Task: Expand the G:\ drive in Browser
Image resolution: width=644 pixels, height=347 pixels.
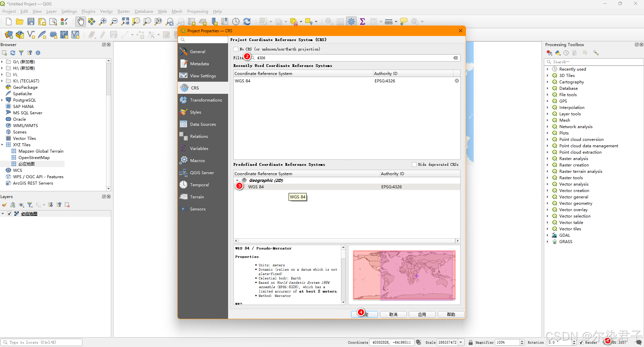Action: 2,62
